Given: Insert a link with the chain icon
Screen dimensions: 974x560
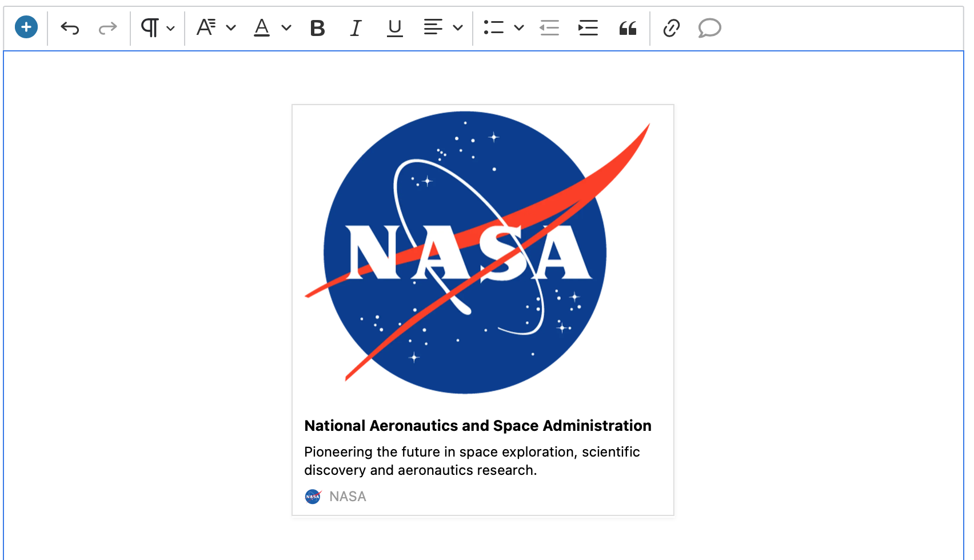Looking at the screenshot, I should point(672,27).
